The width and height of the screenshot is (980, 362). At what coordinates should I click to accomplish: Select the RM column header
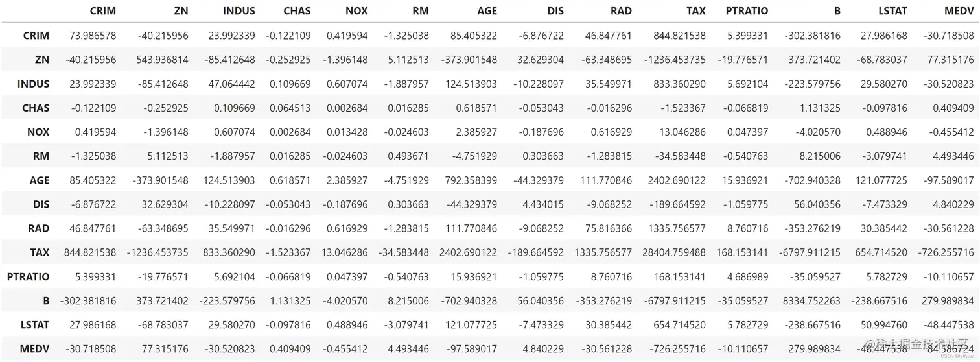[420, 11]
